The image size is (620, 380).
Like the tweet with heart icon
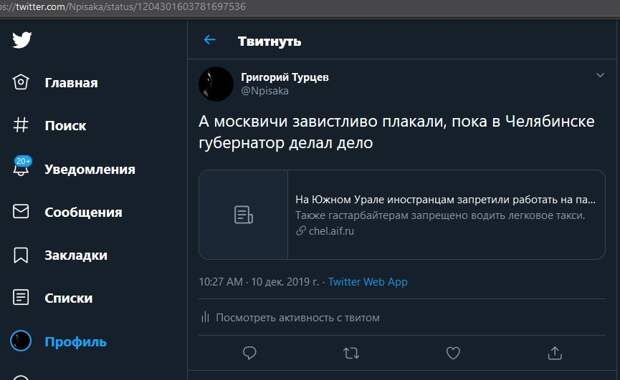pyautogui.click(x=453, y=353)
